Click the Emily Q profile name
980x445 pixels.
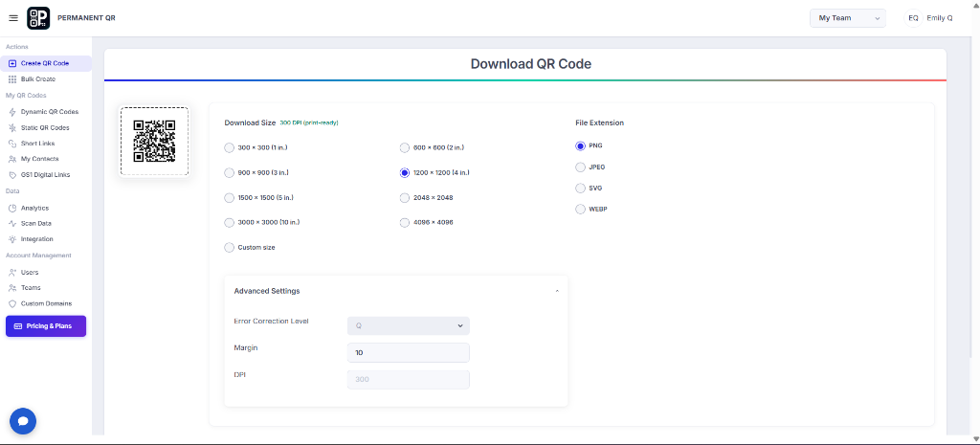coord(940,18)
